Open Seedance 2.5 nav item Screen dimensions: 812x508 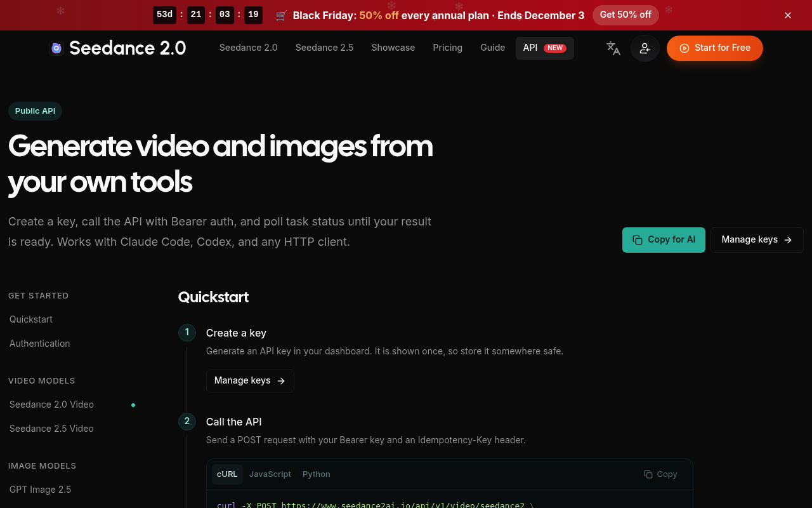pyautogui.click(x=325, y=48)
